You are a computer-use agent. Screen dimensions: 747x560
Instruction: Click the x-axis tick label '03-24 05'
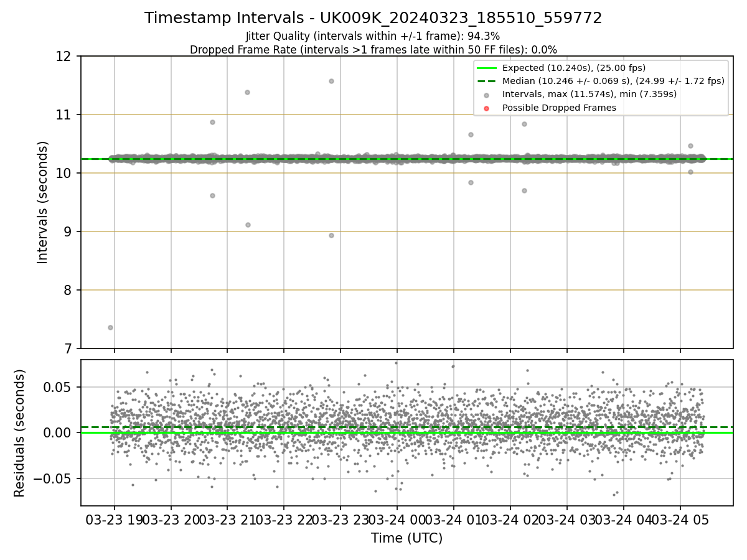680,520
